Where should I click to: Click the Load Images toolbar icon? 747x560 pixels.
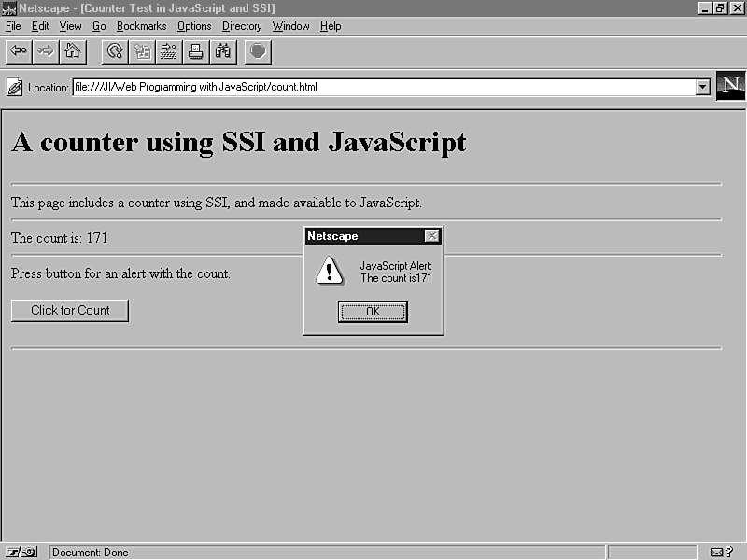pyautogui.click(x=142, y=51)
